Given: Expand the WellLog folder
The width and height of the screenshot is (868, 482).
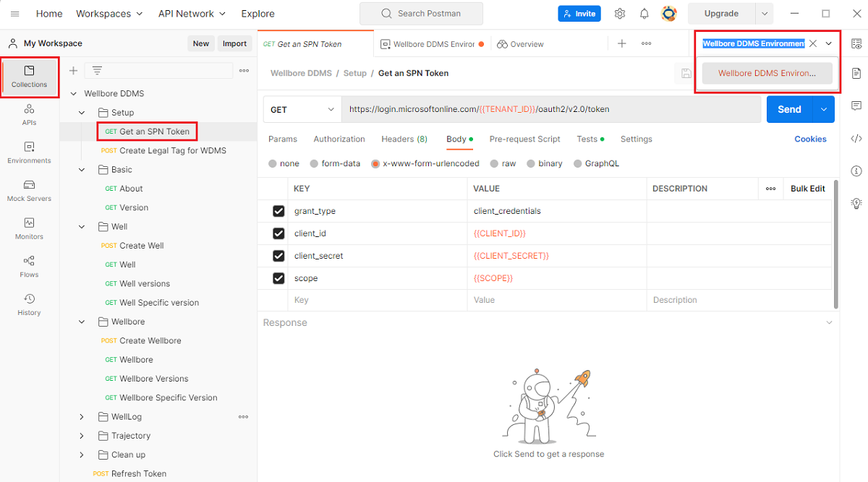Looking at the screenshot, I should [x=82, y=417].
